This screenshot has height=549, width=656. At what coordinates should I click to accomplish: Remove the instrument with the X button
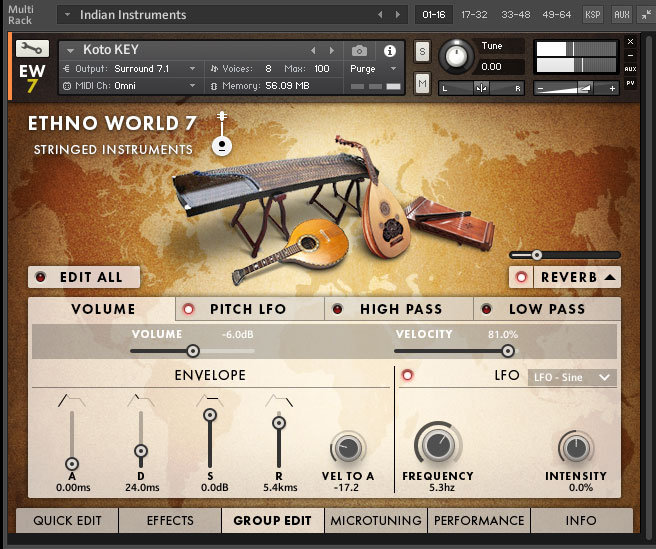click(630, 41)
